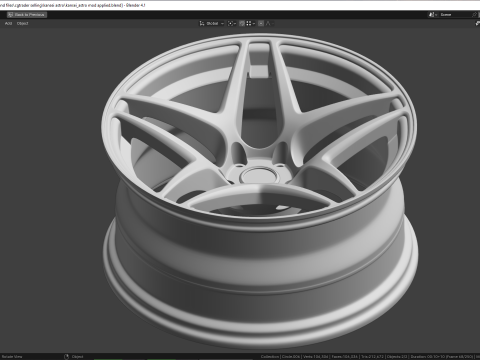Click the mouse icon in status bar
Viewport: 480px width, 360px height.
[x=66, y=357]
